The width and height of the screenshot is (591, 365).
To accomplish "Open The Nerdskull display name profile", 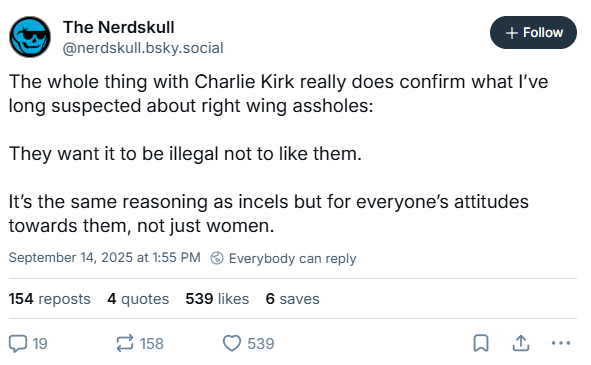I will point(119,27).
